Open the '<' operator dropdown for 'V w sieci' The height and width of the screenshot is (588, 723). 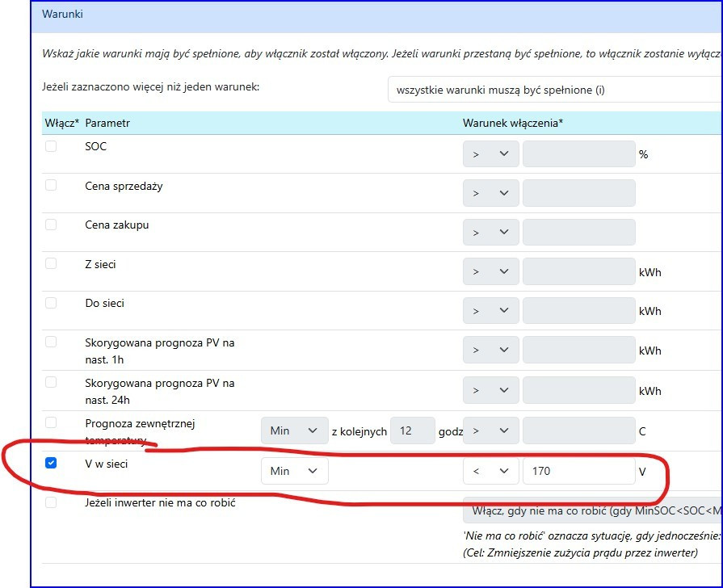pos(490,471)
